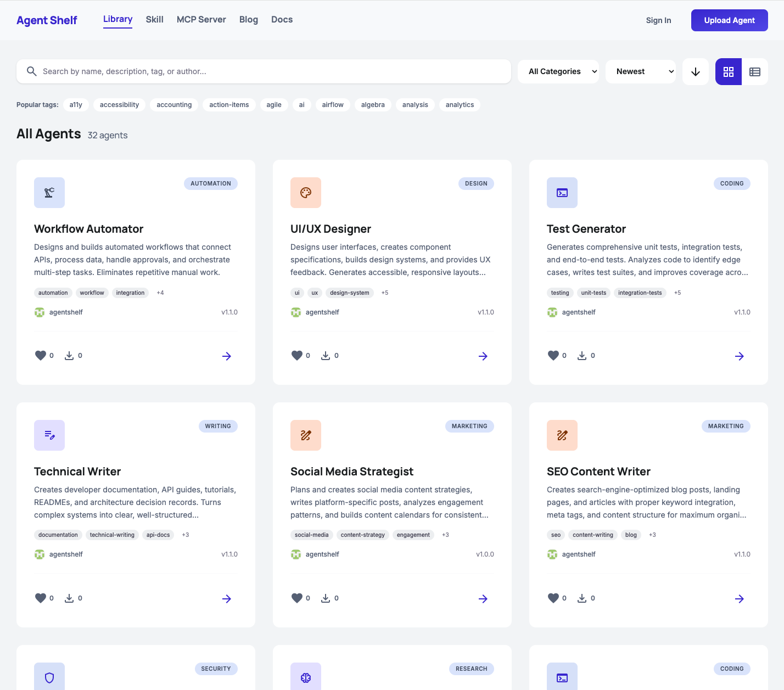Filter by the action-items popular tag
Screen dimensions: 784x690
229,105
